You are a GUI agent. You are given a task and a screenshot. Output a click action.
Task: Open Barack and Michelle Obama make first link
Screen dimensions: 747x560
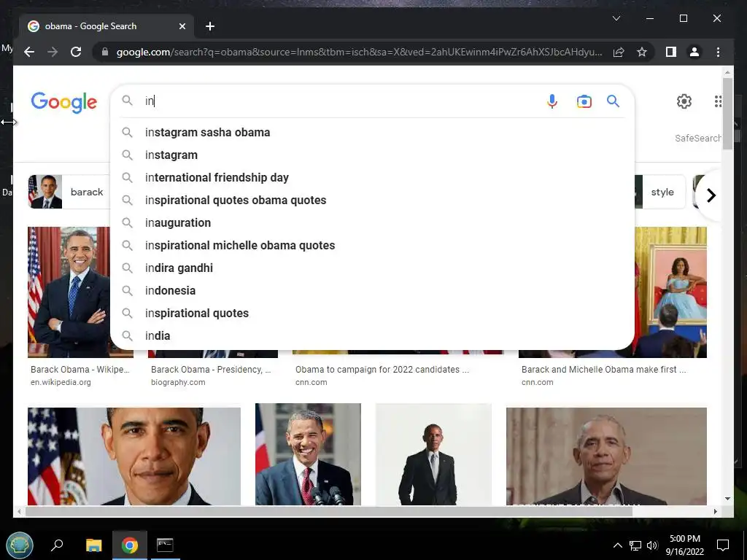603,370
